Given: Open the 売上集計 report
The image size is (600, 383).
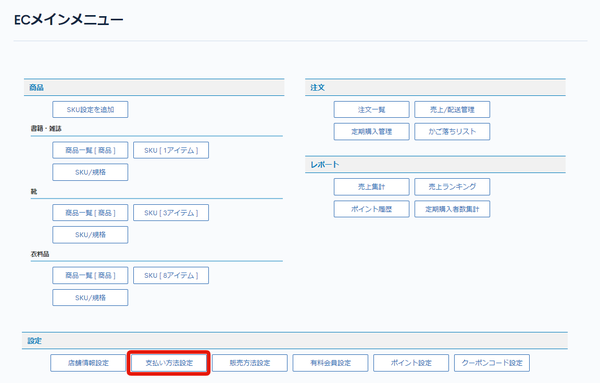Looking at the screenshot, I should point(372,187).
